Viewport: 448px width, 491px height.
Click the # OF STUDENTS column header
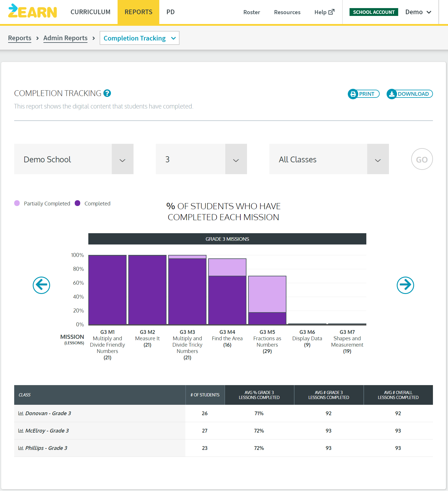coord(205,395)
